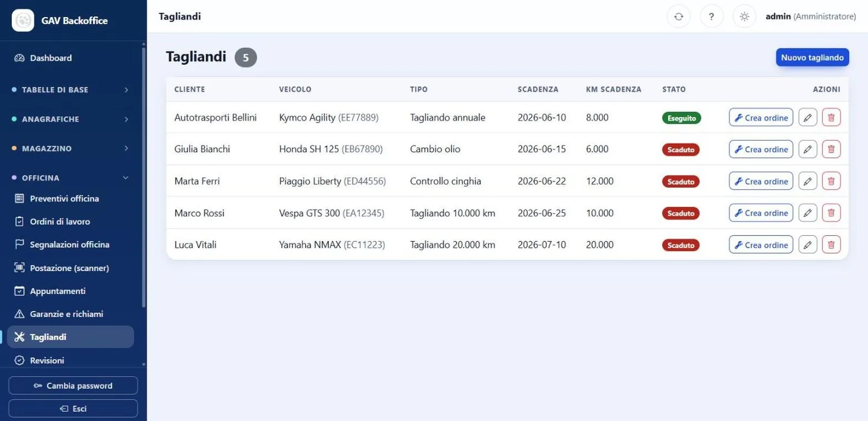Image resolution: width=868 pixels, height=421 pixels.
Task: Open Garanzie e richiami
Action: click(x=70, y=314)
